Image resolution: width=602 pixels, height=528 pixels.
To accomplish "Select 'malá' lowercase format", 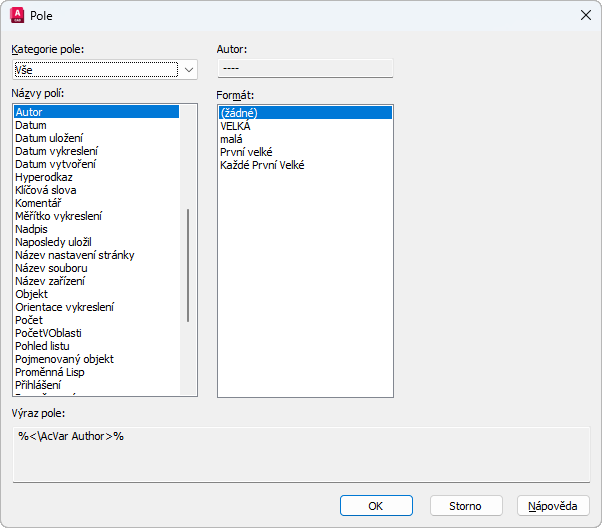I will [231, 139].
